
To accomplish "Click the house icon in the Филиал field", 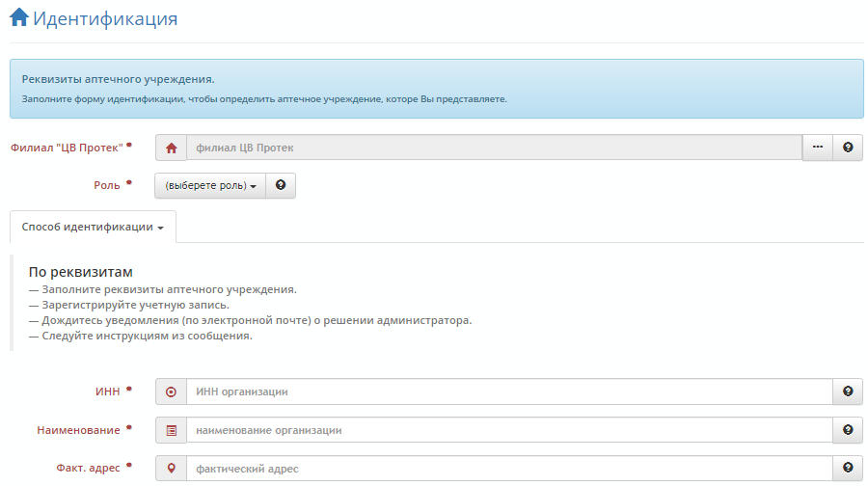I will click(x=171, y=148).
